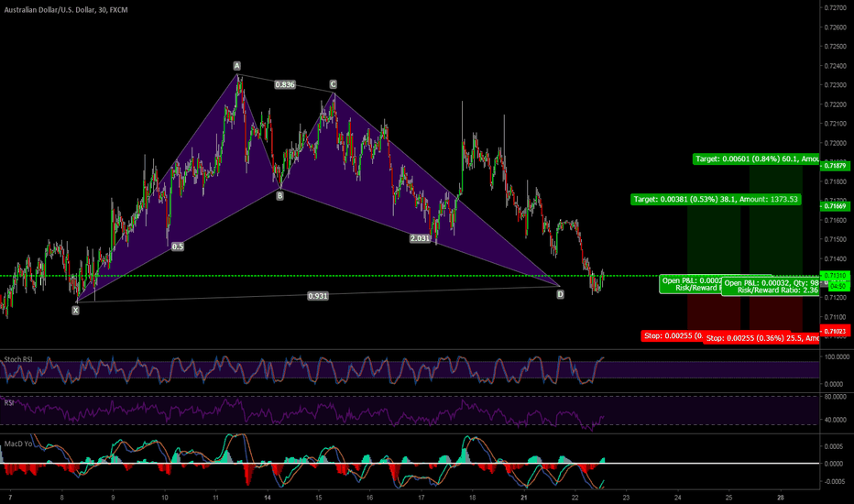
Task: Click the 2.031 ratio label
Action: pos(420,238)
